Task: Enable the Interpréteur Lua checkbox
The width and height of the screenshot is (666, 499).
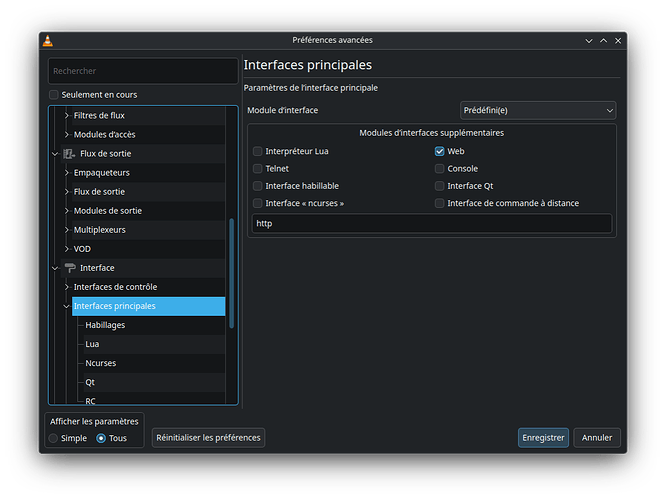Action: pos(257,151)
